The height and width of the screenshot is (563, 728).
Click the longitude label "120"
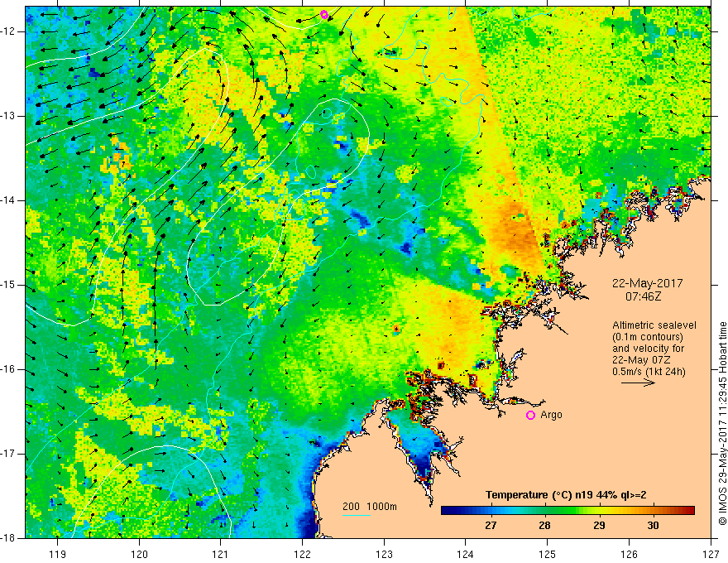(x=139, y=554)
